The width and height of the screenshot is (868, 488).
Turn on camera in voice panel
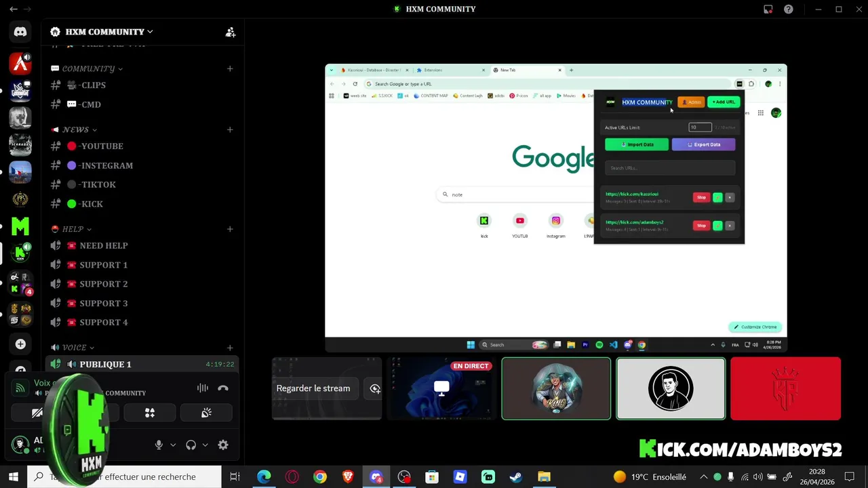[x=37, y=413]
